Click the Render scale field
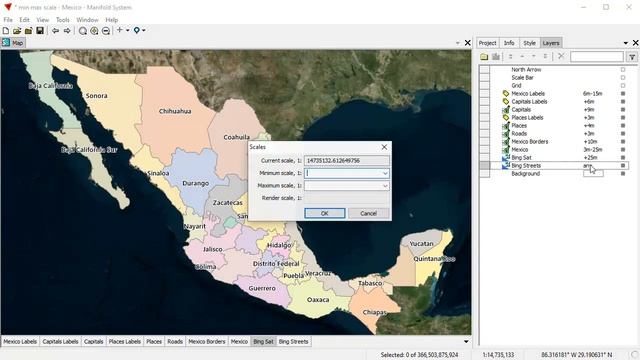The width and height of the screenshot is (640, 360). pos(347,198)
